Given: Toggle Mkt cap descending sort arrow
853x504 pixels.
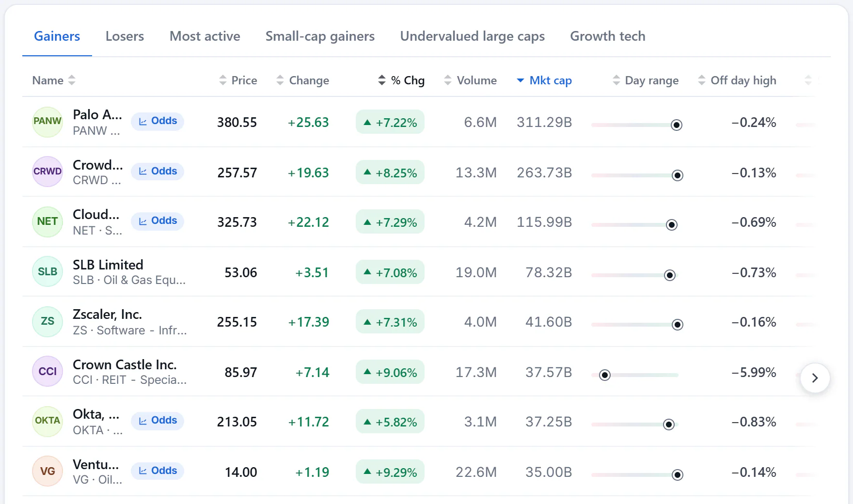Looking at the screenshot, I should click(521, 80).
